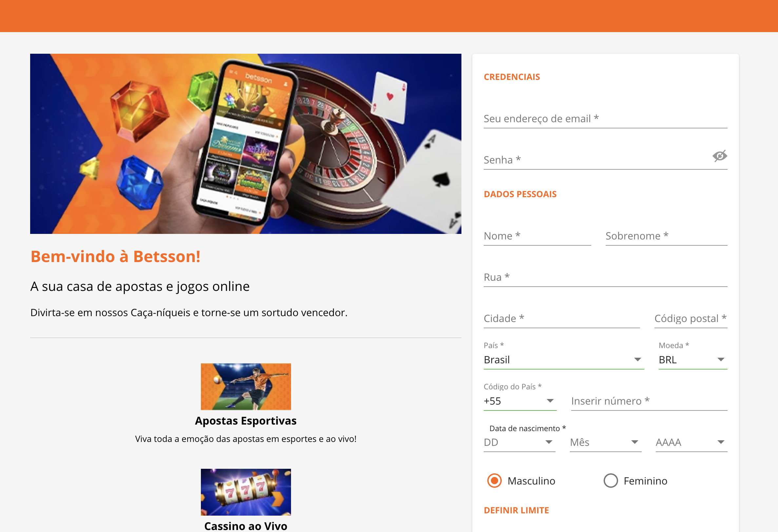The height and width of the screenshot is (532, 778).
Task: Expand the Código do País +55 dropdown
Action: coord(520,401)
